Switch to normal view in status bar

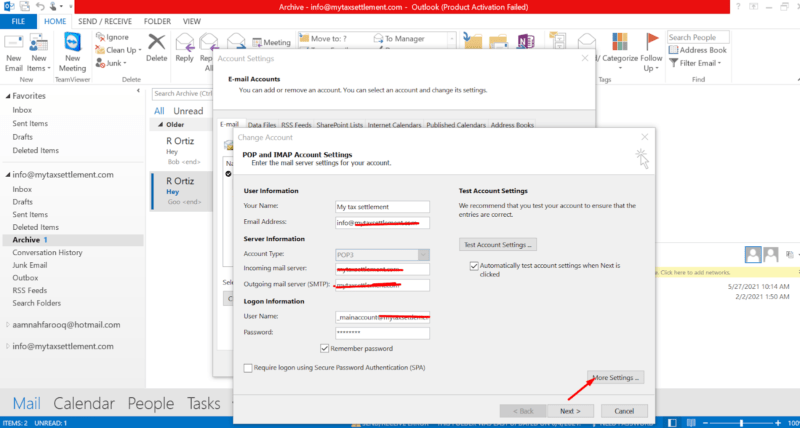tap(673, 423)
